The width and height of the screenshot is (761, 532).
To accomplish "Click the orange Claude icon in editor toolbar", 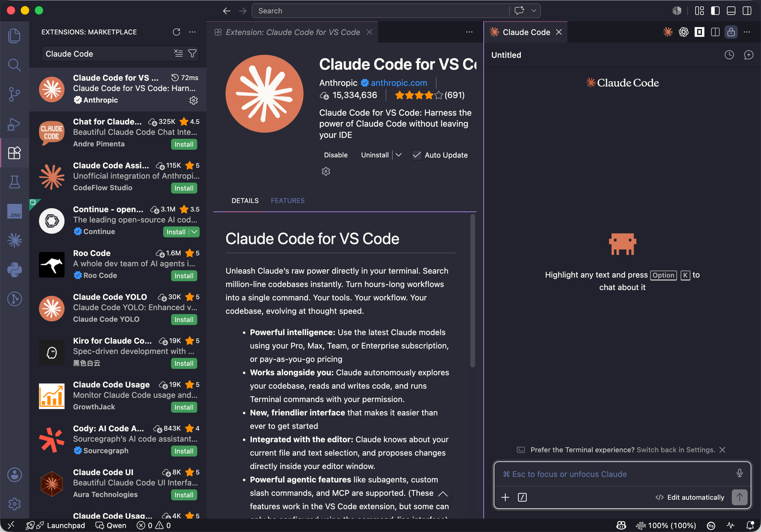I will 668,32.
